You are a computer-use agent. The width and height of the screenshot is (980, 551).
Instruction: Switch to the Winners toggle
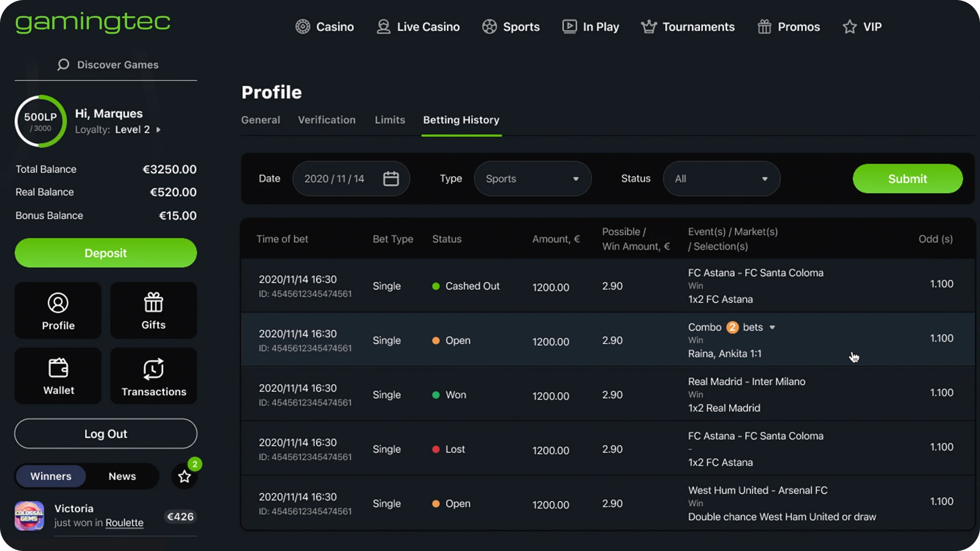(51, 476)
